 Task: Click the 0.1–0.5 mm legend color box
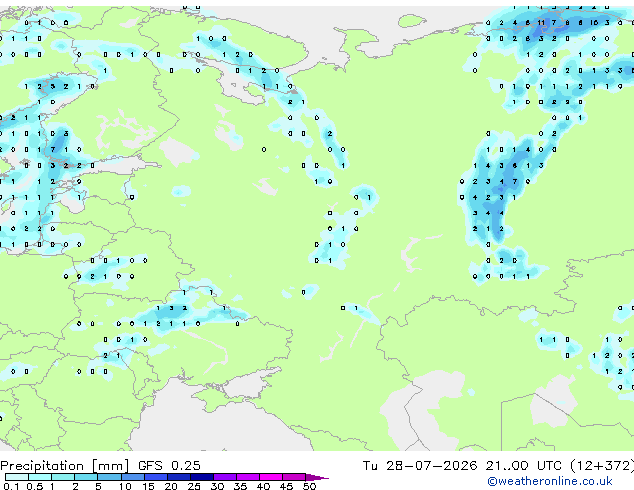pyautogui.click(x=17, y=477)
